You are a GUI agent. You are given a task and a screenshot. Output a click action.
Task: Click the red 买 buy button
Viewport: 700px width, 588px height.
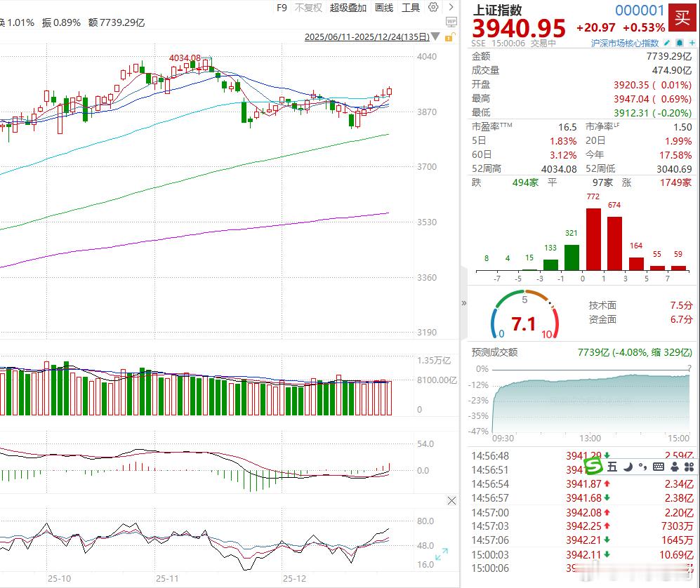coord(682,17)
